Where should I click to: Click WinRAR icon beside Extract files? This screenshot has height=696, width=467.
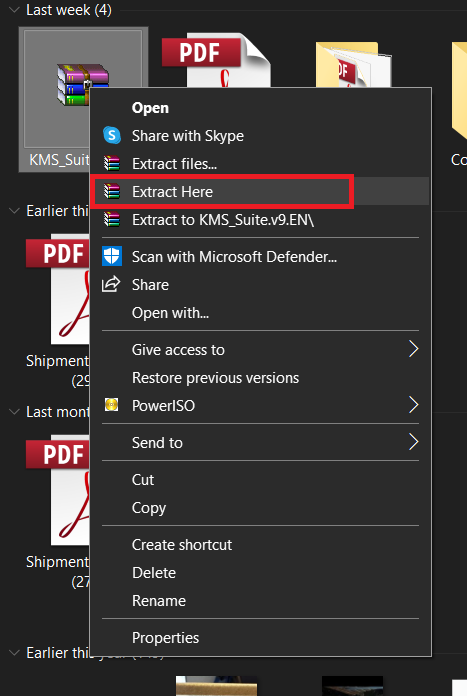112,163
